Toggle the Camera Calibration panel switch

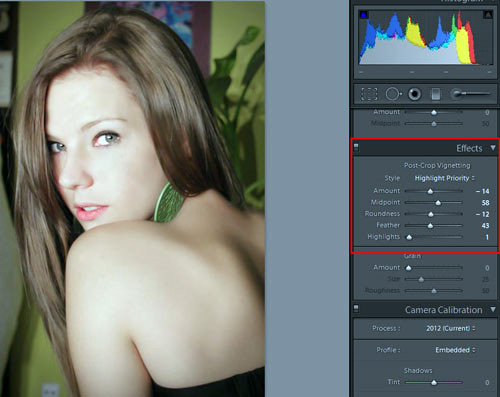[356, 308]
